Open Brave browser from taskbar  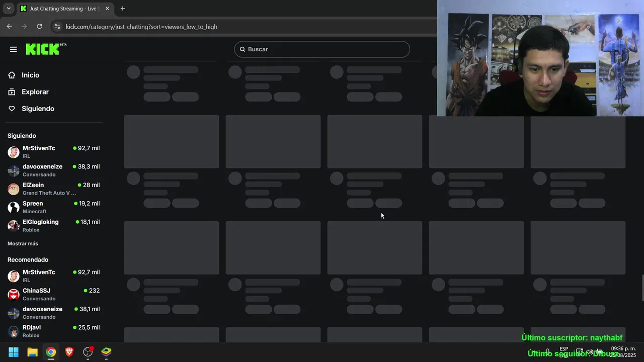[x=69, y=352]
